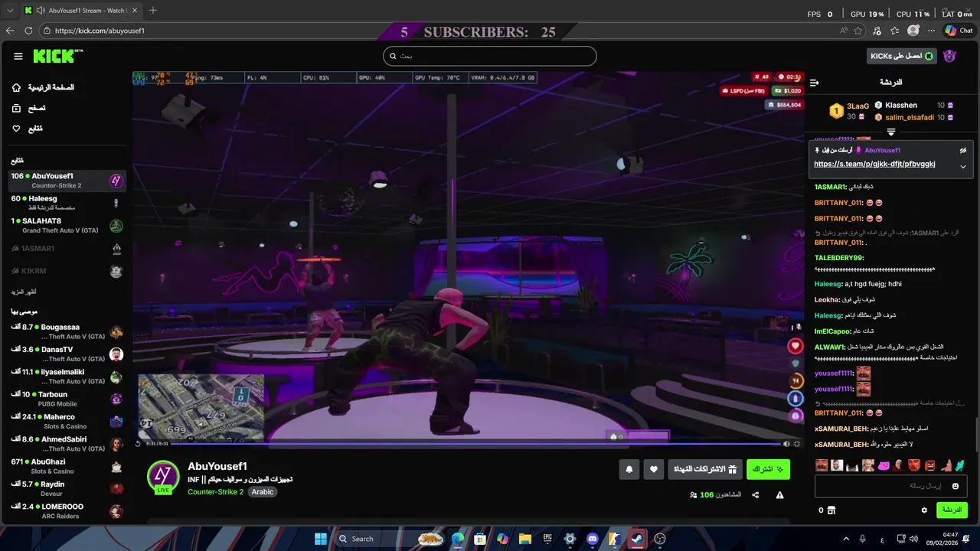Image resolution: width=980 pixels, height=551 pixels.
Task: Open recommended channel AhmedSabiri
Action: tap(67, 444)
